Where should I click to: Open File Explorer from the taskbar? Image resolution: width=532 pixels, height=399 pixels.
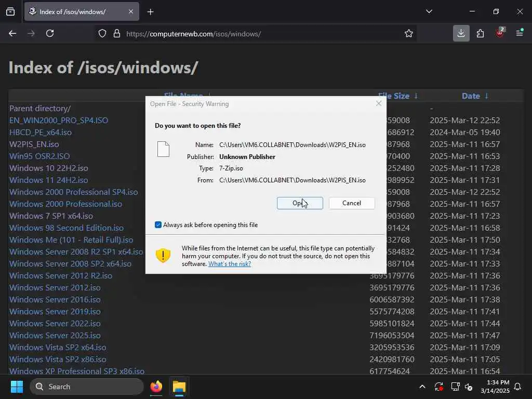point(179,387)
